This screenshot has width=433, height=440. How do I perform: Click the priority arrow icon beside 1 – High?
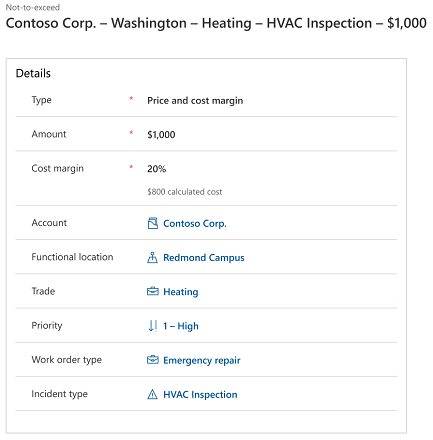point(152,326)
